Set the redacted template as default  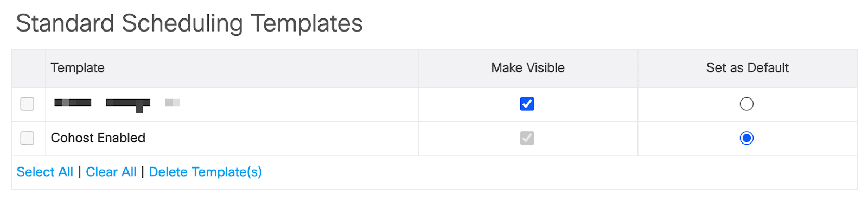click(746, 104)
